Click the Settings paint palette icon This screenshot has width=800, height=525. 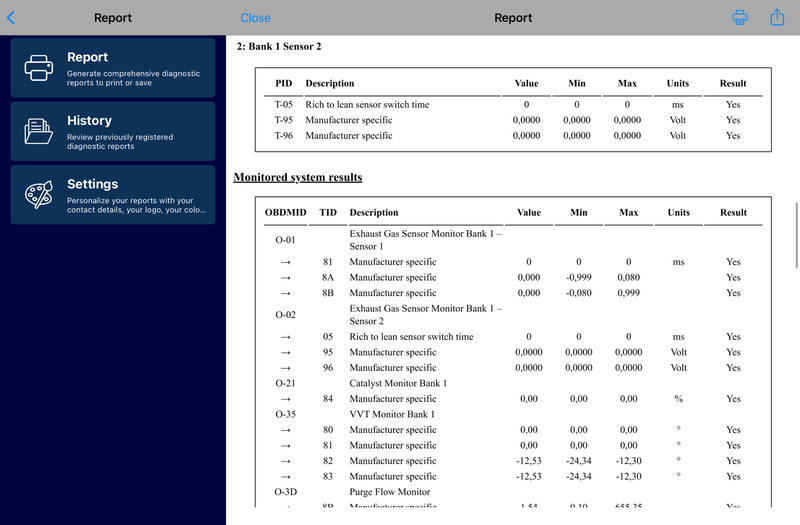point(38,195)
